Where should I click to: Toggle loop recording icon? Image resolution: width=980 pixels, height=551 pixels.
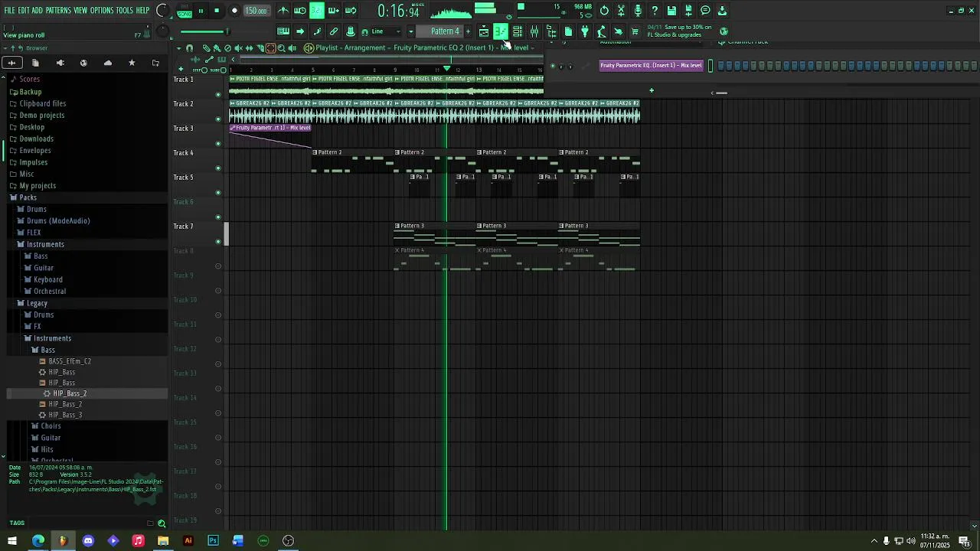(x=351, y=11)
